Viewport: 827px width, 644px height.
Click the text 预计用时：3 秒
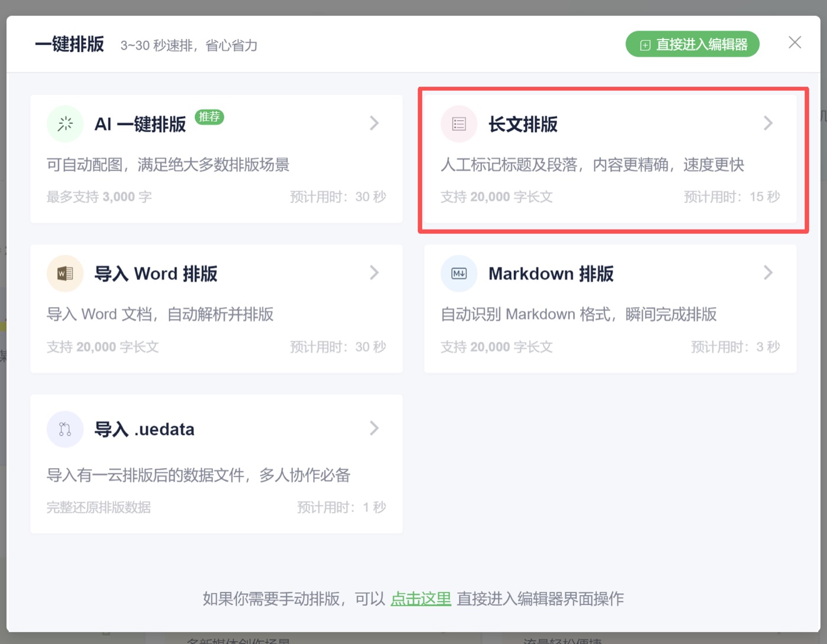[x=735, y=346]
